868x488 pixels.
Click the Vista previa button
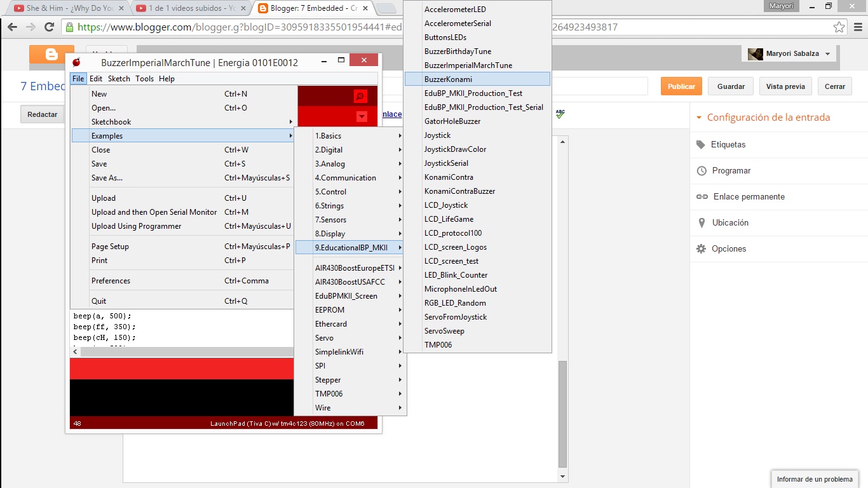(785, 86)
